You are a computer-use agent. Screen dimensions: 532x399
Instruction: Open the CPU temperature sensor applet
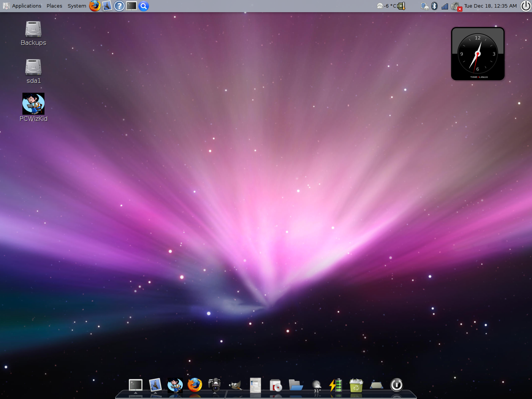[x=401, y=6]
